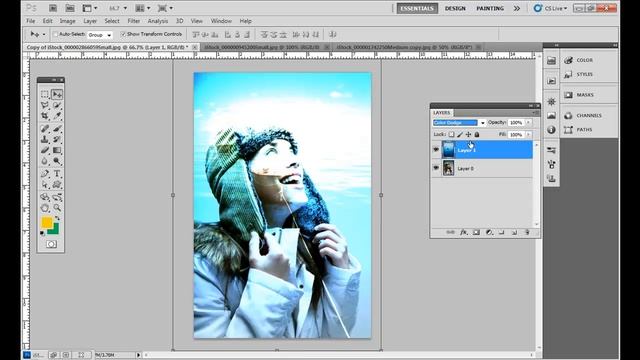
Task: Select the Rectangular Marquee tool
Action: pos(45,94)
